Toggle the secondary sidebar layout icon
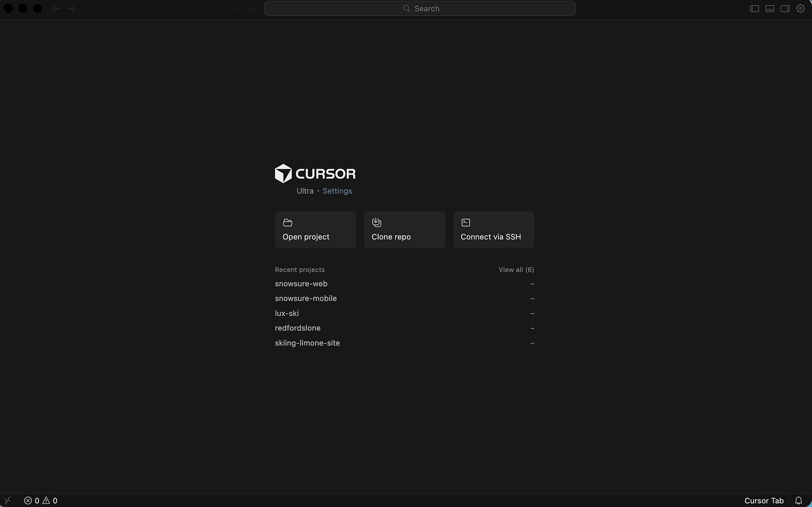Viewport: 812px width, 507px height. tap(785, 8)
